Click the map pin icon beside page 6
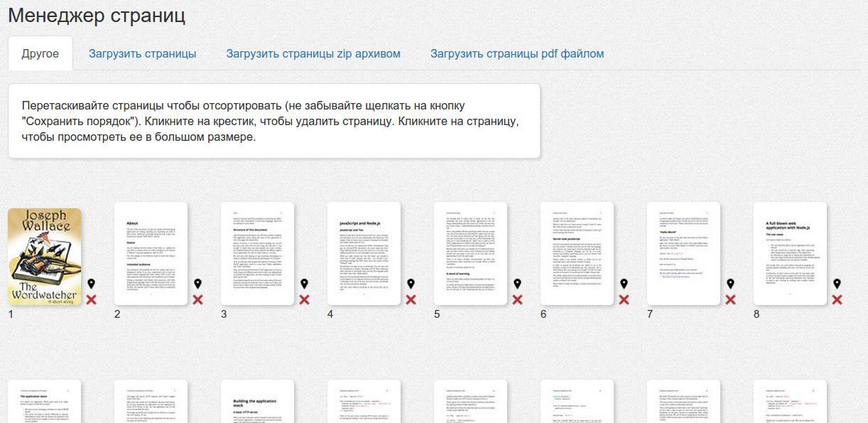 [624, 284]
